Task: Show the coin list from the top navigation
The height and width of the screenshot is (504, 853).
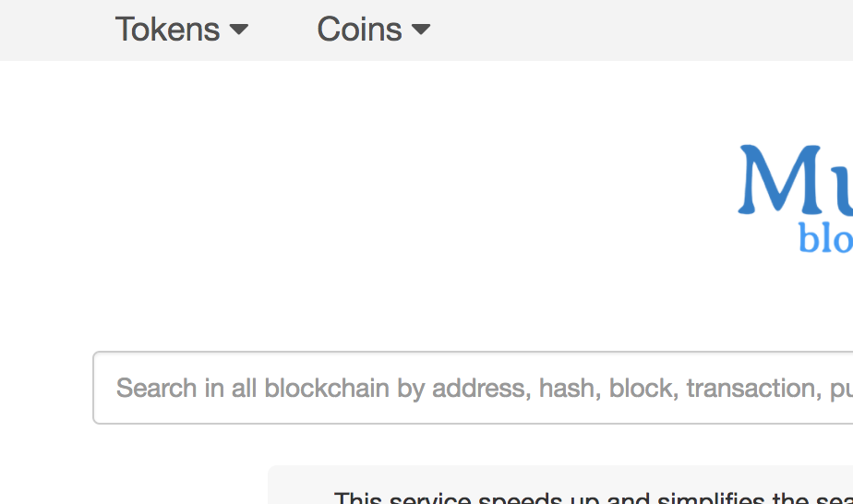Action: pyautogui.click(x=373, y=30)
